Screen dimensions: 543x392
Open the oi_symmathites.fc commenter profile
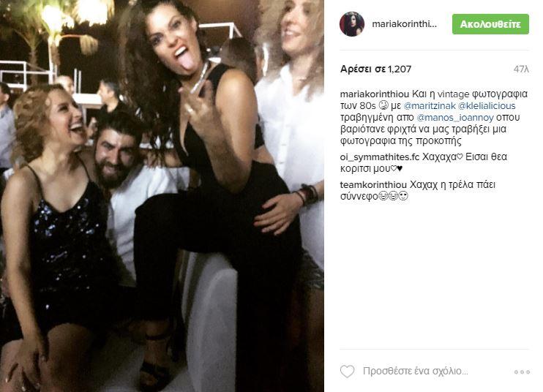click(380, 157)
